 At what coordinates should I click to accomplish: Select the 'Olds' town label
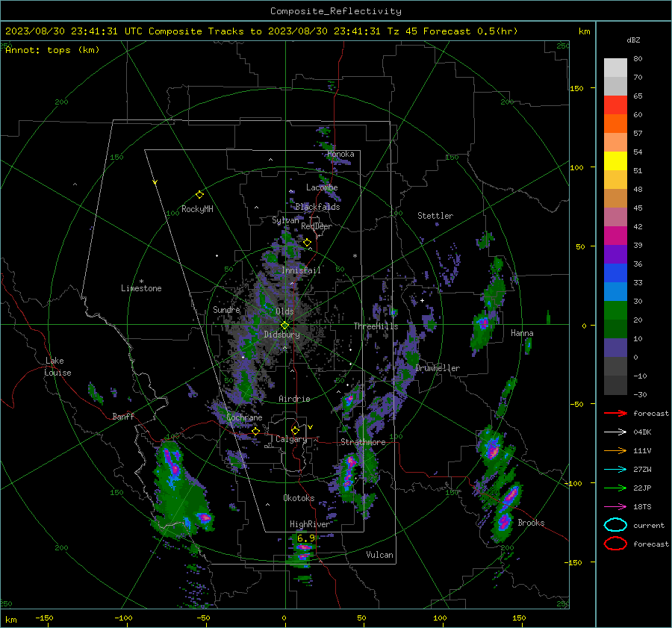pyautogui.click(x=284, y=311)
